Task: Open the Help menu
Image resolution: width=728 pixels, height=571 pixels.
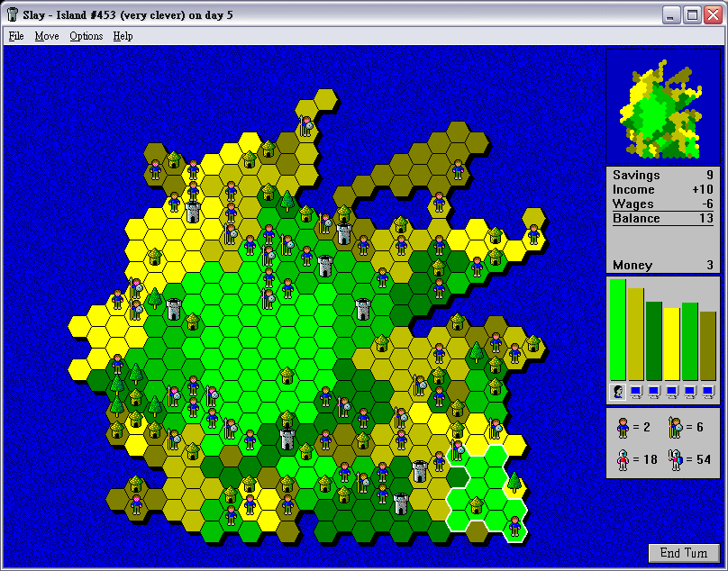Action: pos(123,36)
